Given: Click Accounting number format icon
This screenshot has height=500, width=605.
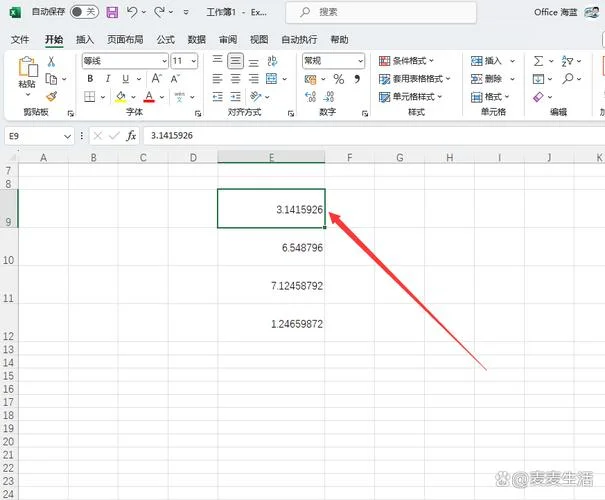Looking at the screenshot, I should pyautogui.click(x=310, y=79).
